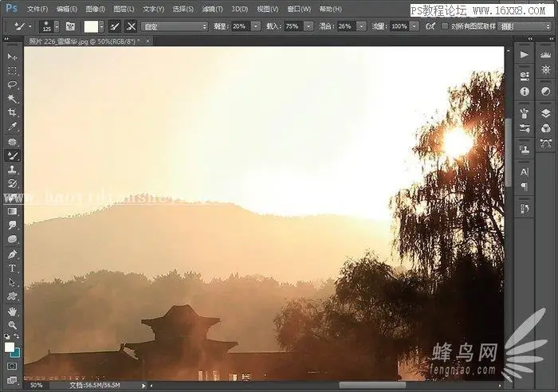Open the Actions panel play icon
This screenshot has width=558, height=392.
(525, 55)
